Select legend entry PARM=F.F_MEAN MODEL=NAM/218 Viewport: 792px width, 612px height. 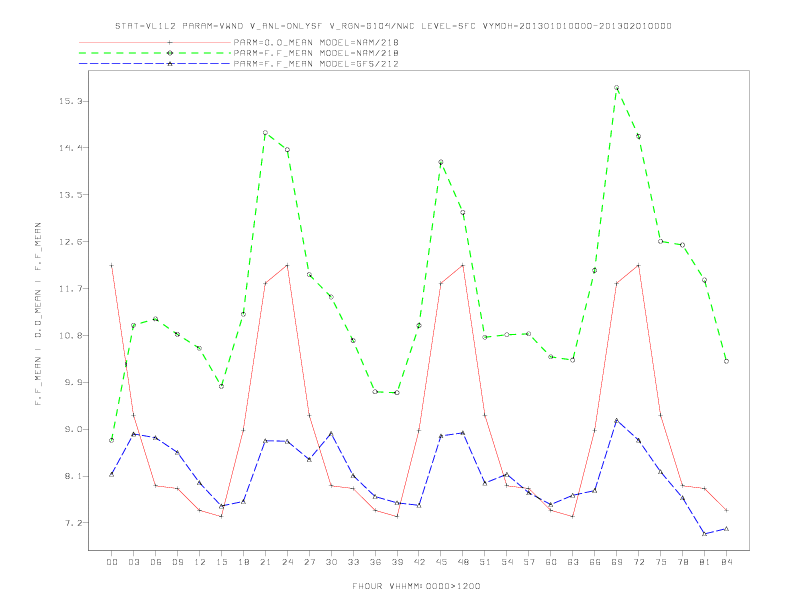point(316,53)
